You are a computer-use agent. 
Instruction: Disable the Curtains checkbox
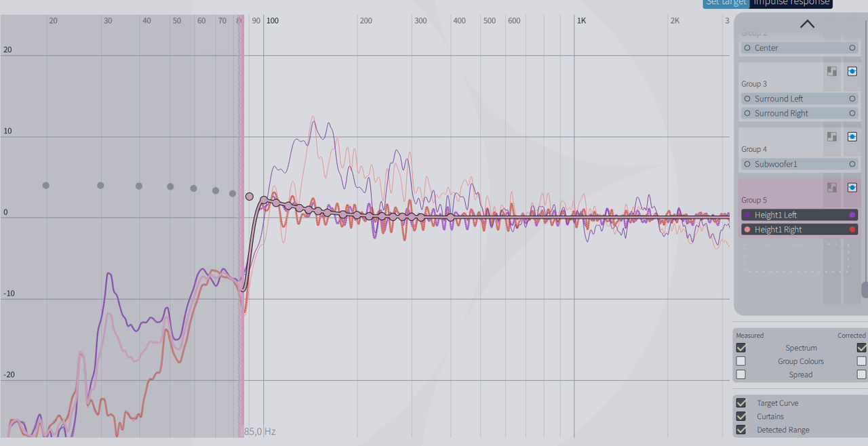[741, 416]
